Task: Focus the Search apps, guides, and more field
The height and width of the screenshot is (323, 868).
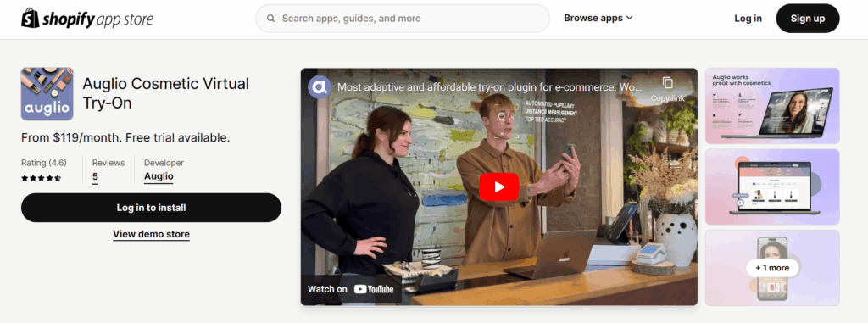Action: point(403,19)
